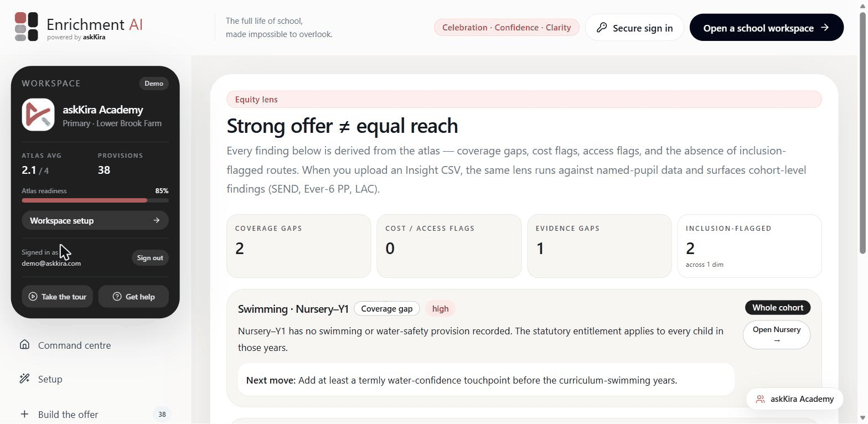The width and height of the screenshot is (868, 424).
Task: Click the arrow icon in Workspace setup
Action: 157,220
